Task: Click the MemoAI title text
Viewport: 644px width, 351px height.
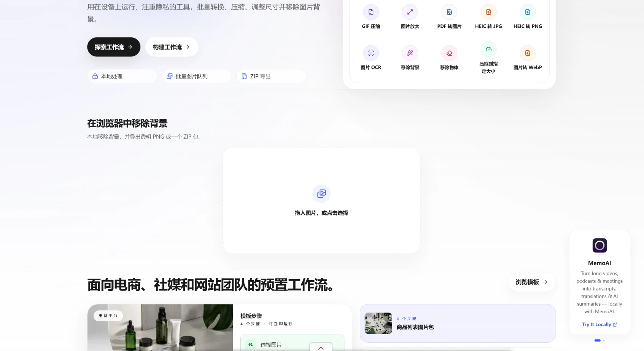Action: pos(599,263)
